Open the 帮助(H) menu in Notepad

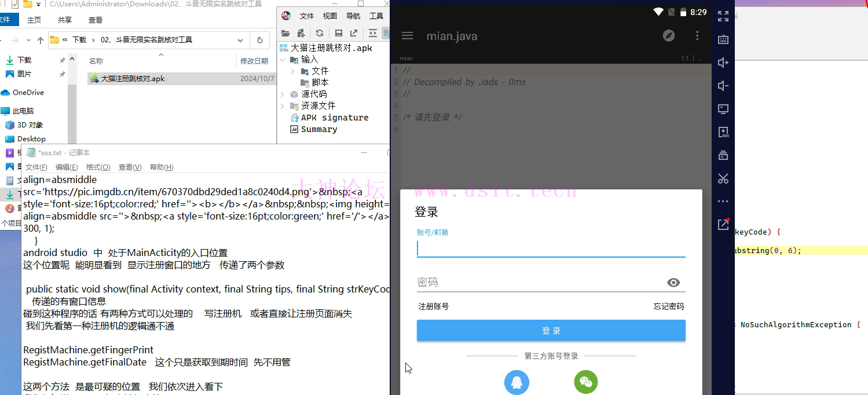point(162,167)
